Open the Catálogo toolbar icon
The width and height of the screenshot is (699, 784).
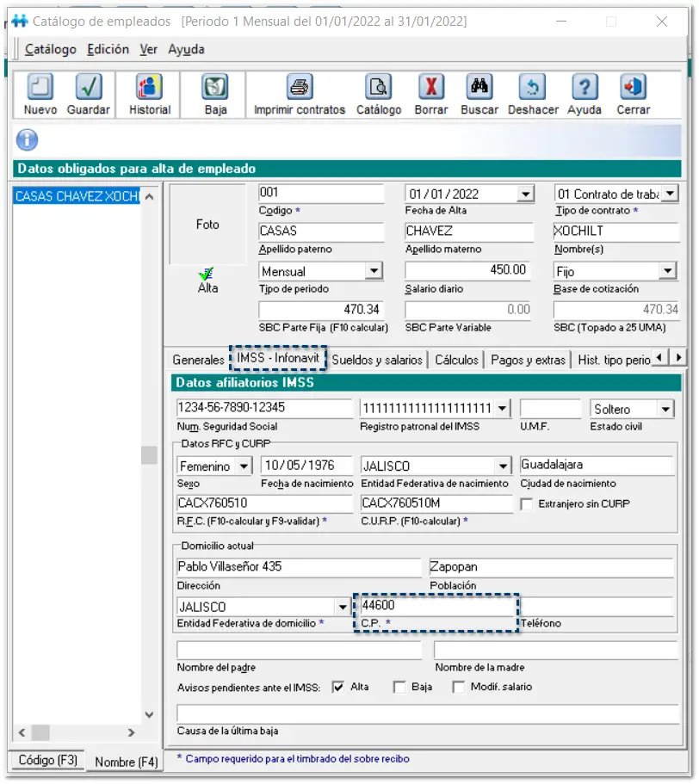click(x=379, y=87)
